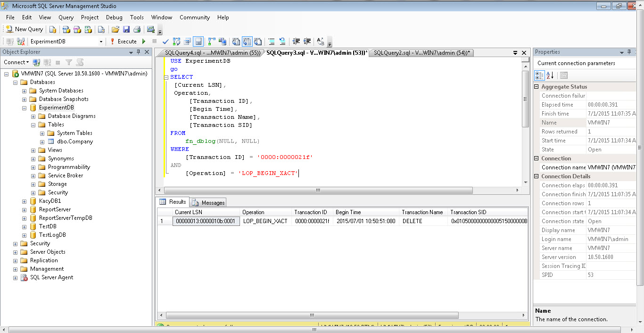
Task: Open the Open File folder icon
Action: 115,29
